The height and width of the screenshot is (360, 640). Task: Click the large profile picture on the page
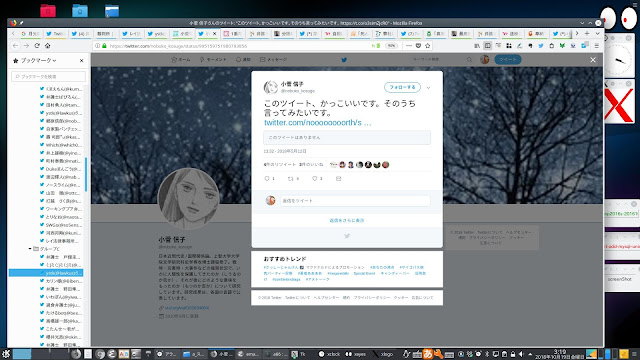[x=188, y=199]
